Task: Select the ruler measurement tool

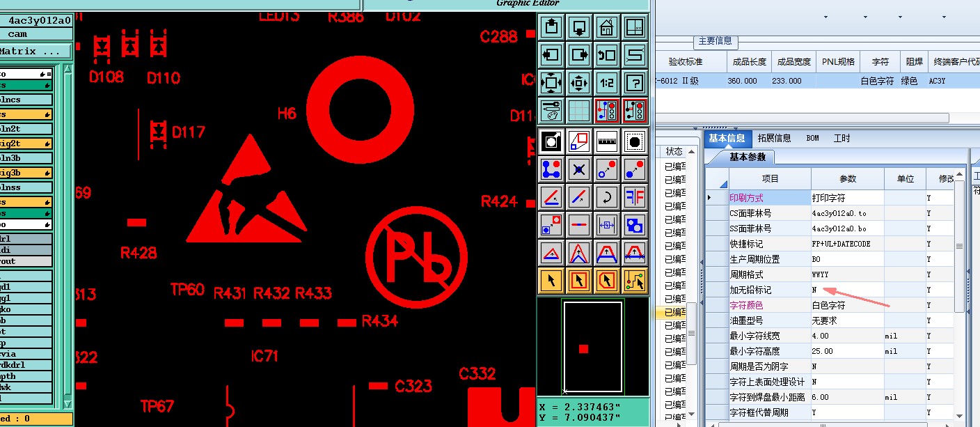Action: 606,141
